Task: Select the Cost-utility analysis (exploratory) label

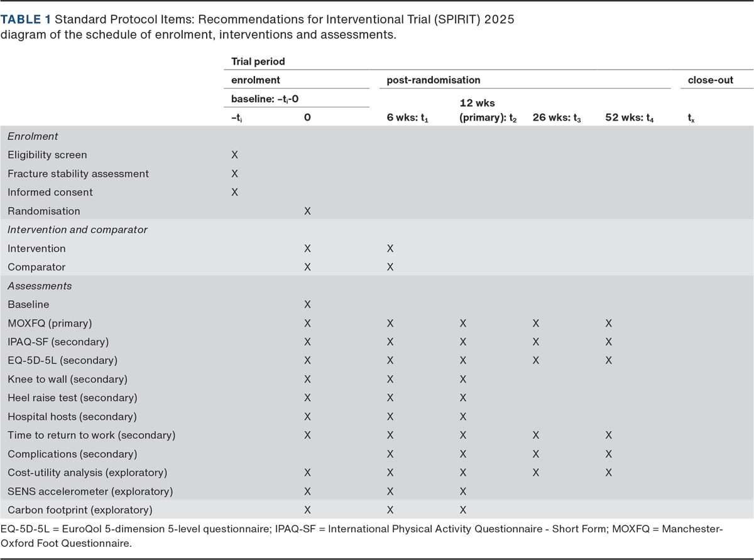Action: click(87, 473)
